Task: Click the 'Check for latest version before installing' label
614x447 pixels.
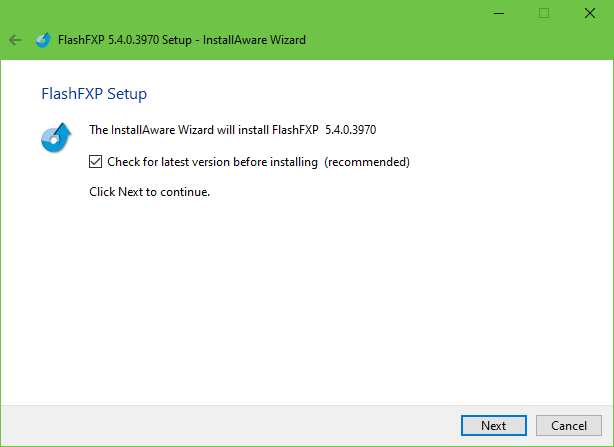Action: point(212,161)
